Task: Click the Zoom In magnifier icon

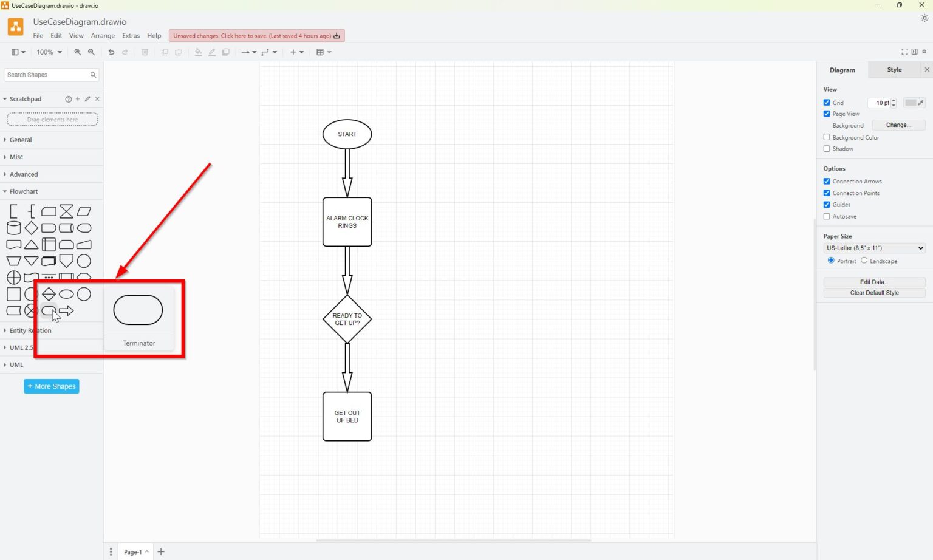Action: (77, 52)
